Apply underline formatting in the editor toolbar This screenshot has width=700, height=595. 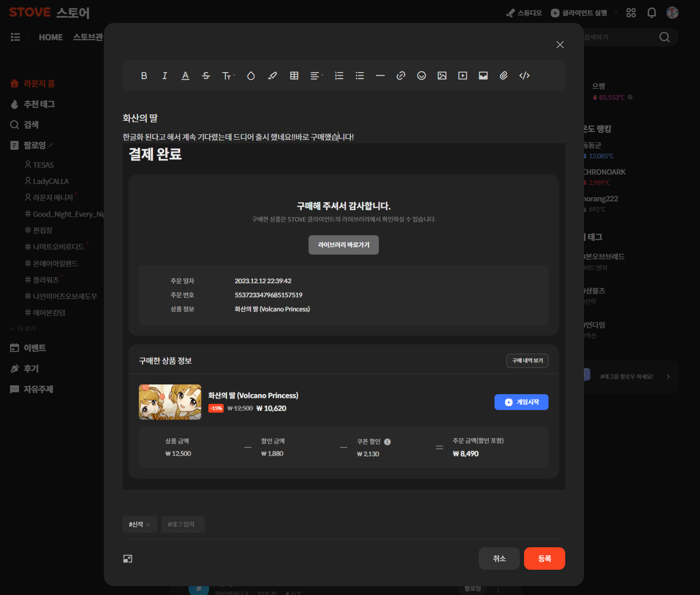click(x=185, y=76)
